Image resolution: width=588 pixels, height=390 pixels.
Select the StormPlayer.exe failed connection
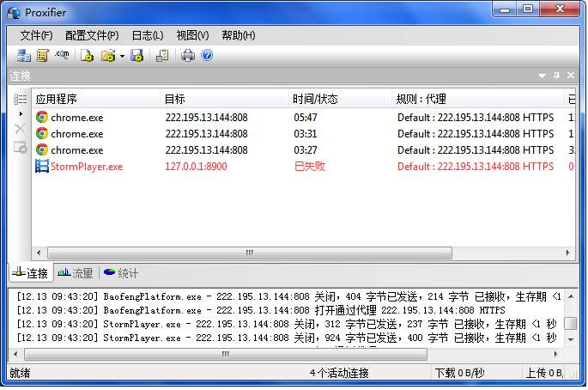[x=304, y=167]
